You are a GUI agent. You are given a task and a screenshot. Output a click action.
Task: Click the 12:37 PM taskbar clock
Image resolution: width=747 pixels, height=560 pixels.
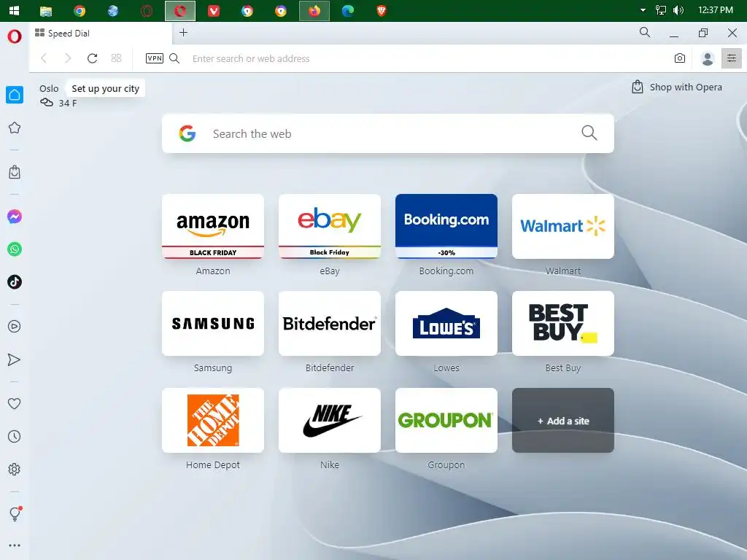tap(715, 10)
